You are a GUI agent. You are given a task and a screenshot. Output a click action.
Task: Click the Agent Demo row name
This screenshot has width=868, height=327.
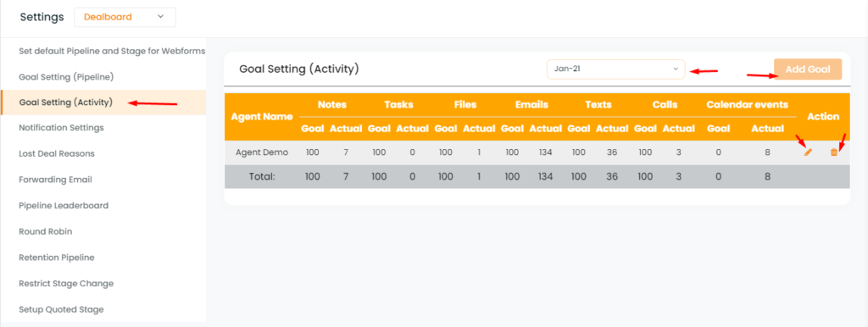click(x=262, y=152)
